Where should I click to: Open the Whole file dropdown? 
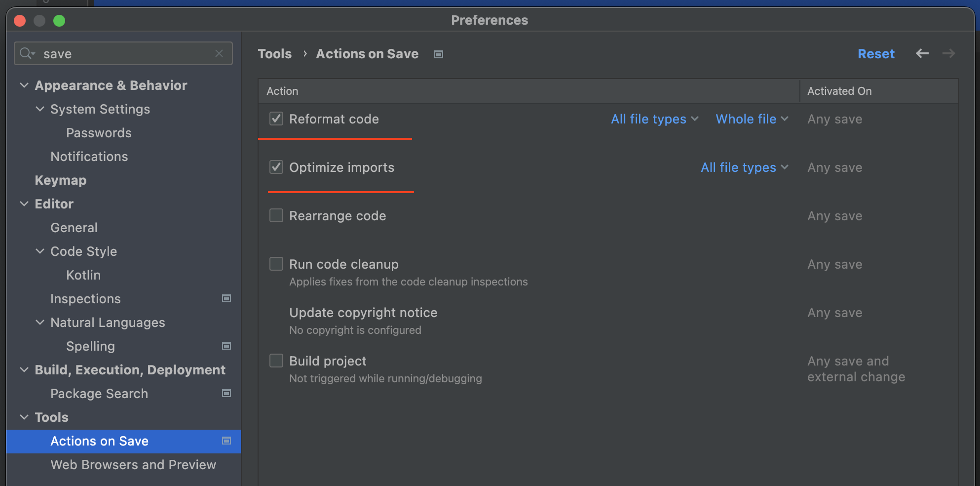[751, 119]
